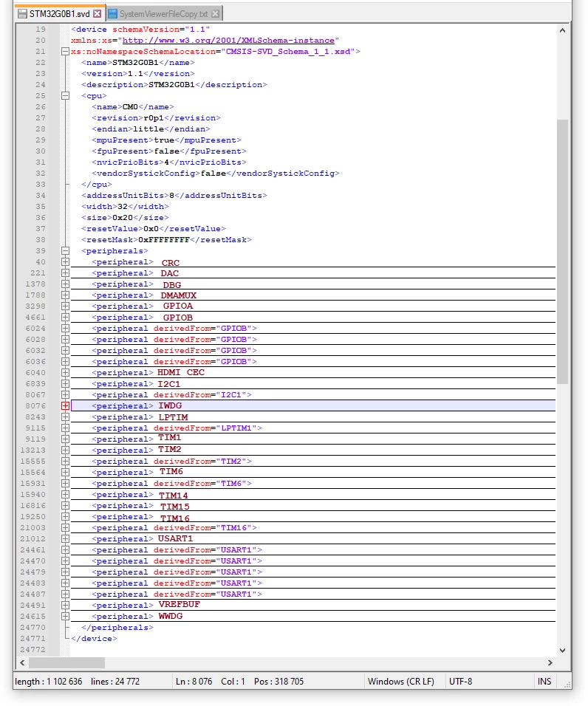The height and width of the screenshot is (706, 588).
Task: Expand the I2C1 peripheral fold at line 6839
Action: pos(65,383)
